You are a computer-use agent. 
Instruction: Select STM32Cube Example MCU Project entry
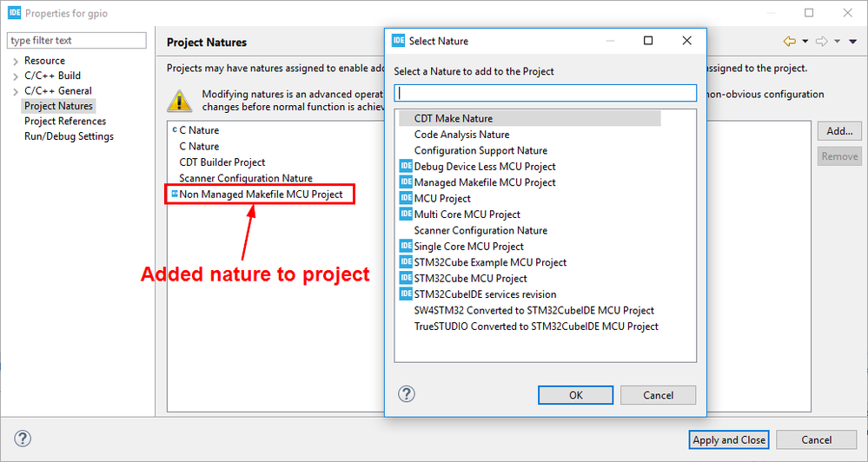[x=490, y=262]
